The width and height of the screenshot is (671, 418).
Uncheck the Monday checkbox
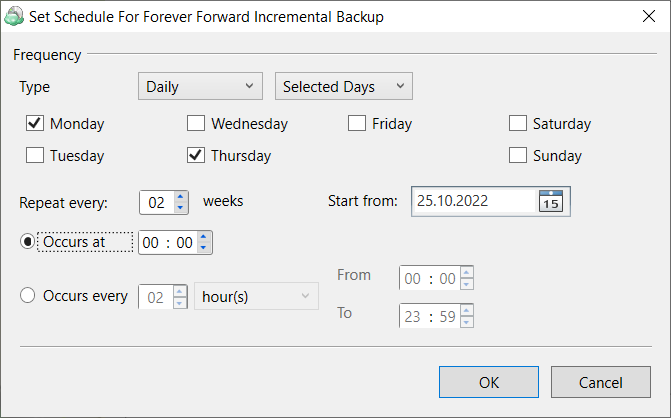(x=35, y=123)
